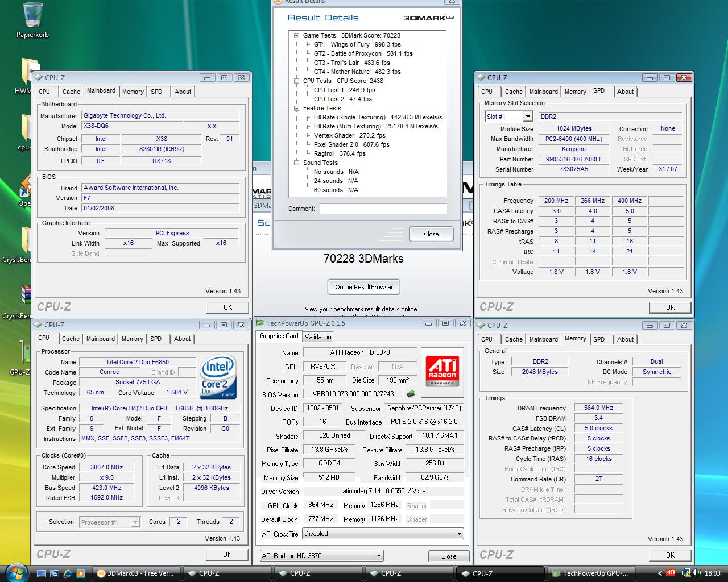Click Switch Between Windows quick launch icon
The image size is (728, 582).
pyautogui.click(x=55, y=573)
